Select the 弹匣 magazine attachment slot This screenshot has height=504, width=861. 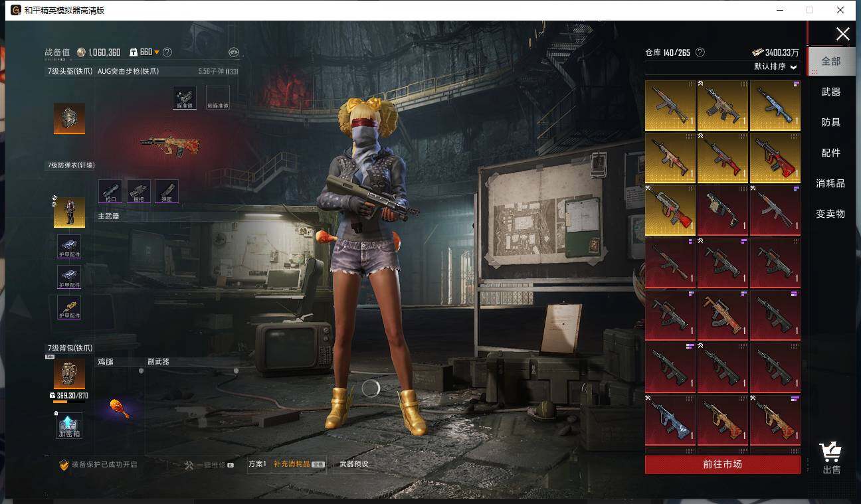tap(167, 191)
